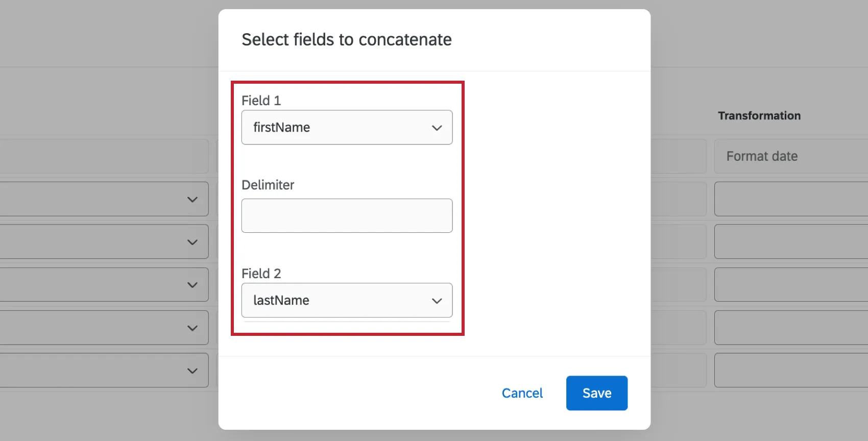Open the Field 1 dropdown showing firstName

click(347, 128)
